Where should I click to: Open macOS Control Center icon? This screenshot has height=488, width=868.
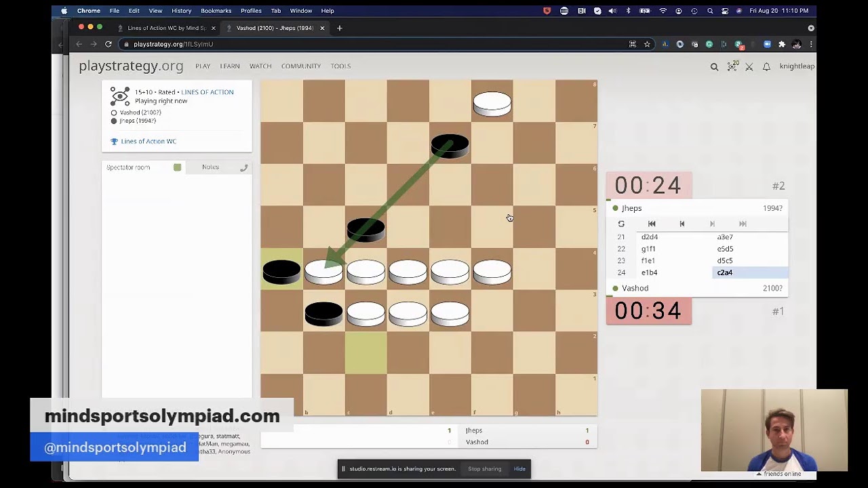725,11
